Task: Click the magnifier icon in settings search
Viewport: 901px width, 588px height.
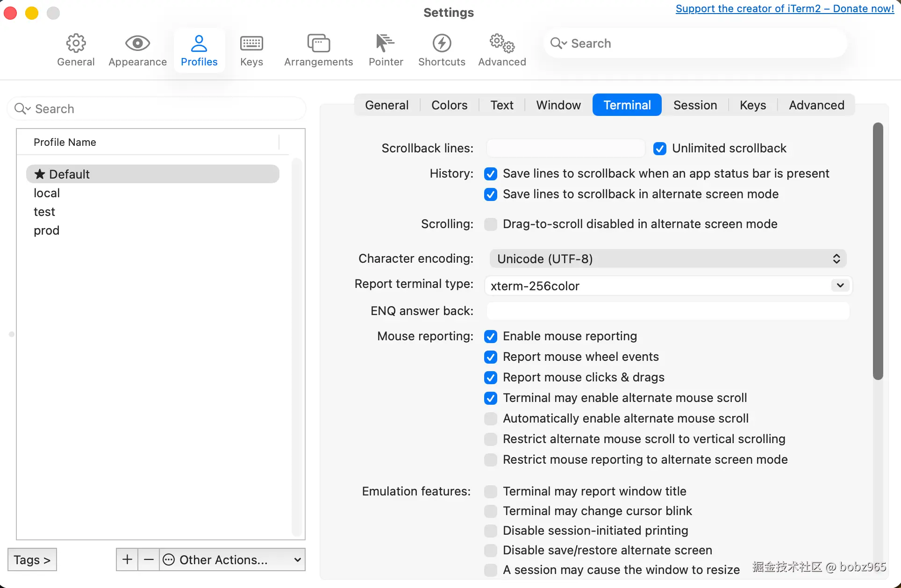Action: click(x=558, y=43)
